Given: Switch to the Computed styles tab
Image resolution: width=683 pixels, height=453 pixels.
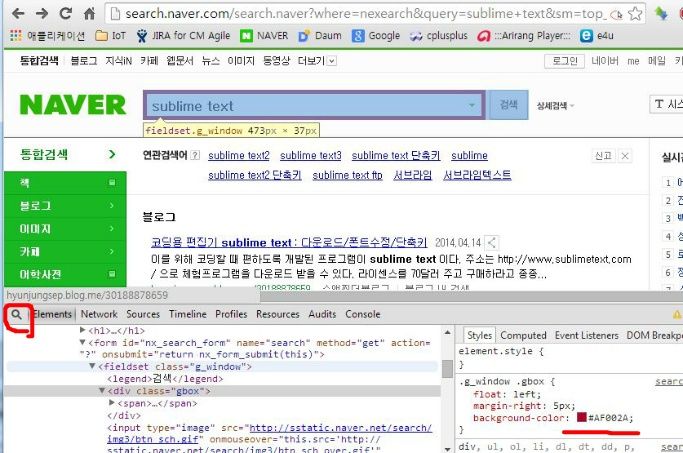Looking at the screenshot, I should click(x=523, y=335).
